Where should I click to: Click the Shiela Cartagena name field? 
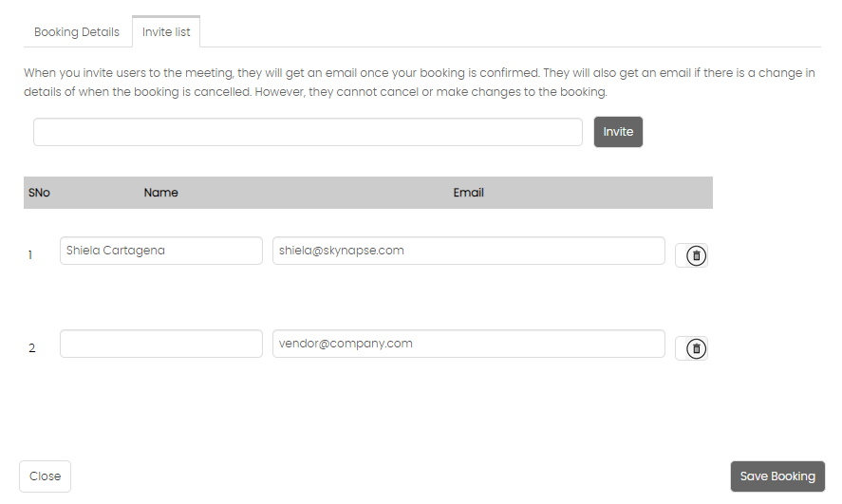161,251
